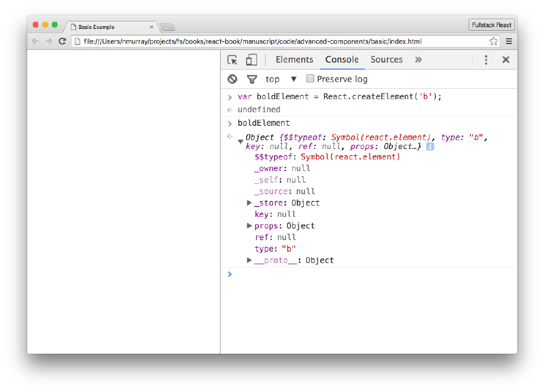The height and width of the screenshot is (392, 544).
Task: Click the $$typeof: Symbol(react.element) property row
Action: [x=327, y=157]
